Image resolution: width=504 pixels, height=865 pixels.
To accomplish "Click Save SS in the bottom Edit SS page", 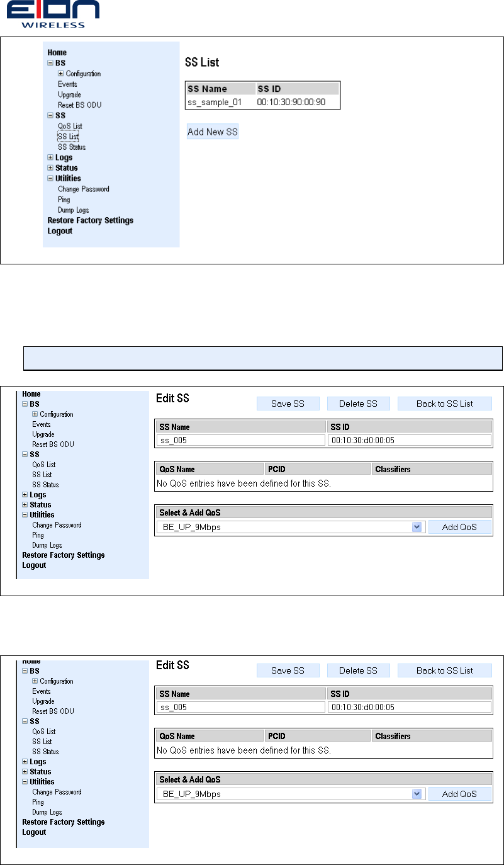I will coord(288,670).
